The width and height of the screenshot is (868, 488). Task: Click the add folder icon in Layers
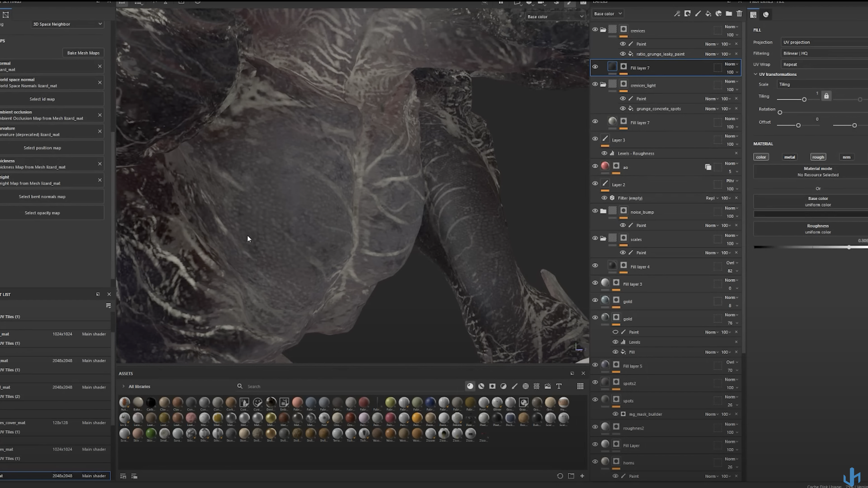pyautogui.click(x=729, y=14)
